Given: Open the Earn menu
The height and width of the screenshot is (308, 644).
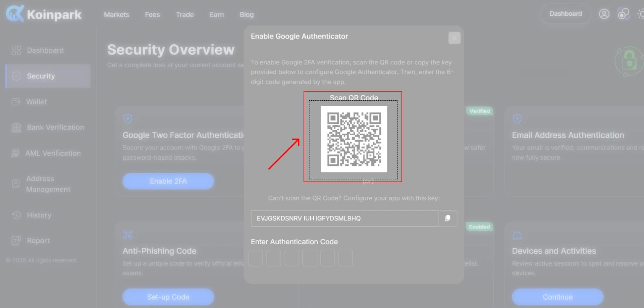Looking at the screenshot, I should (217, 15).
